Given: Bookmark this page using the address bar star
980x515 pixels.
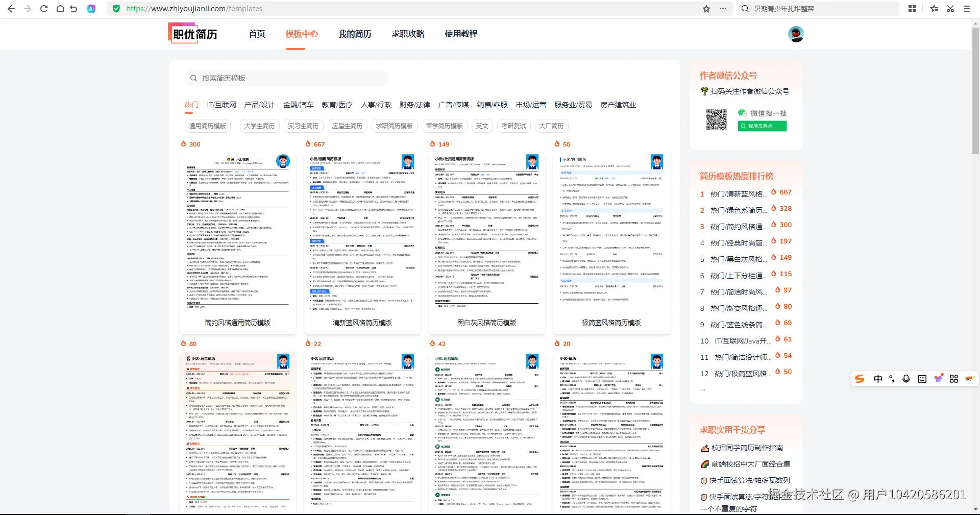Looking at the screenshot, I should coord(706,8).
